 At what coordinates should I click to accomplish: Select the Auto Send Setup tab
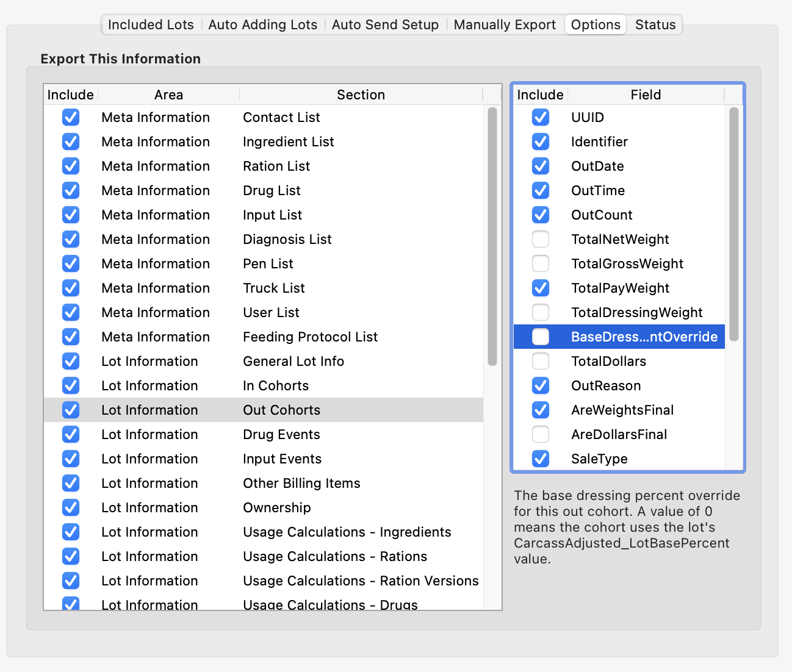(x=385, y=25)
